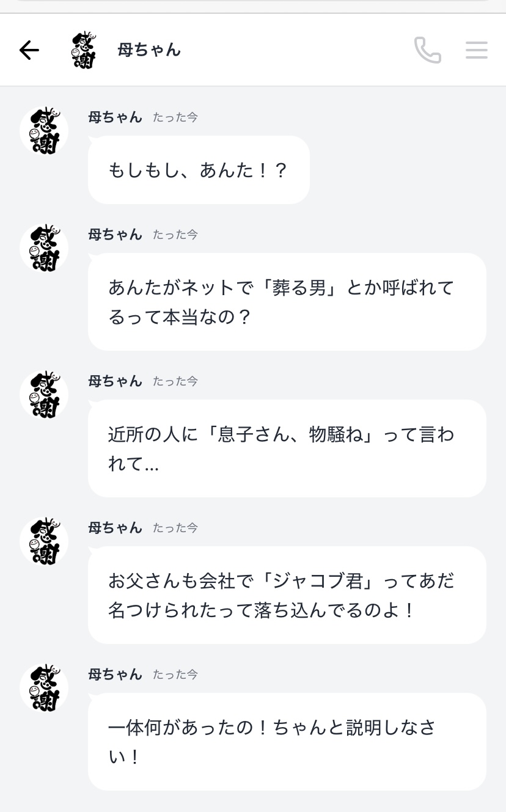This screenshot has width=506, height=812.
Task: Tap avatar beside the ジャコブ君 message
Action: (x=44, y=541)
